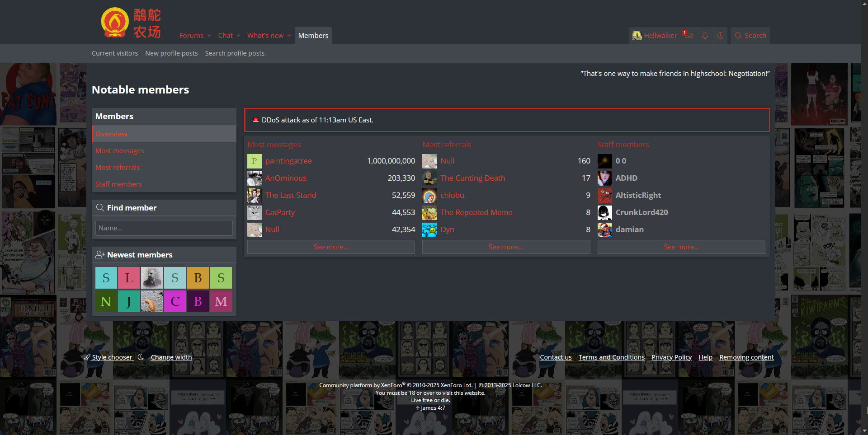The height and width of the screenshot is (435, 868).
Task: Select the J newest member avatar
Action: tap(129, 301)
